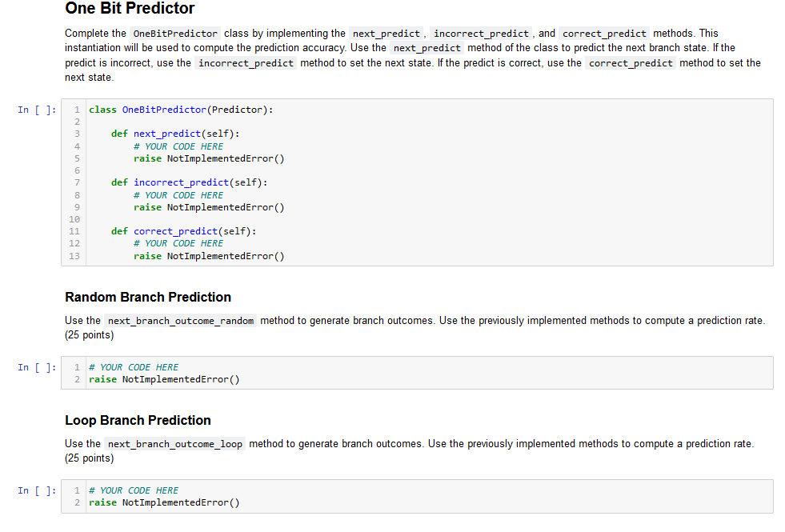785x532 pixels.
Task: Click the Loop Branch Prediction heading
Action: [x=138, y=420]
